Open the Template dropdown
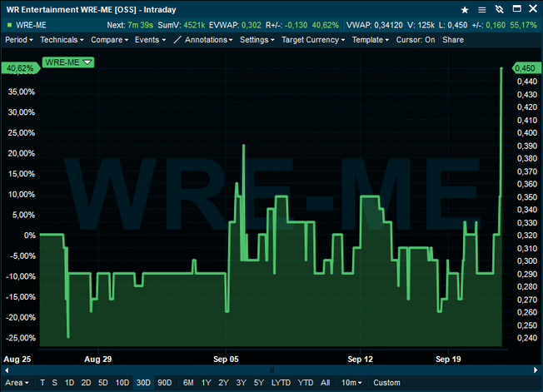Viewport: 543px width, 392px height. tap(371, 40)
